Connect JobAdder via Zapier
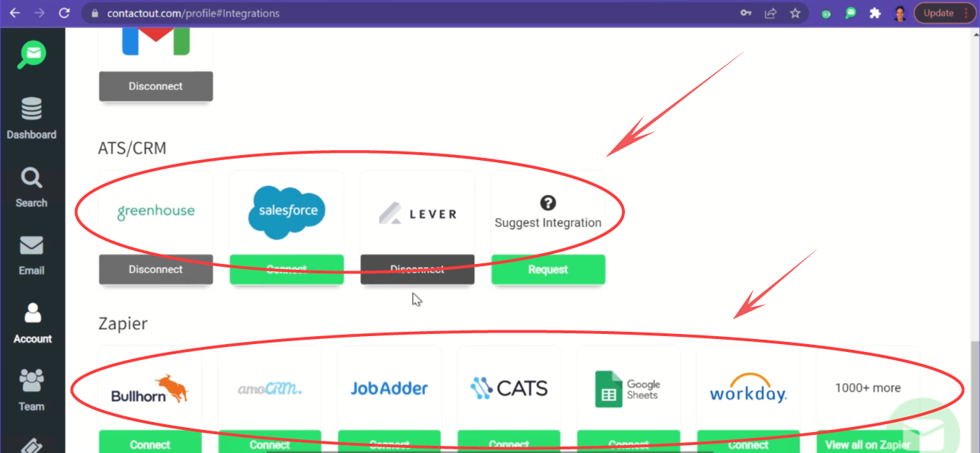 390,441
